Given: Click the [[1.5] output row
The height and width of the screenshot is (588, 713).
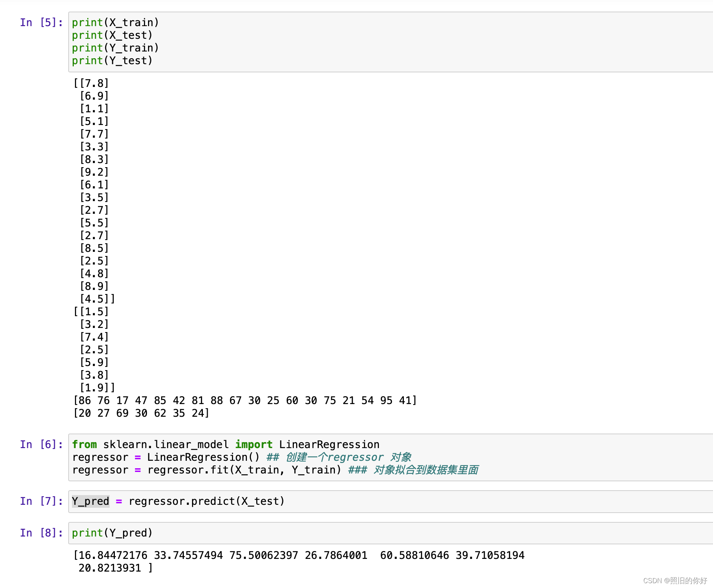Looking at the screenshot, I should [91, 312].
